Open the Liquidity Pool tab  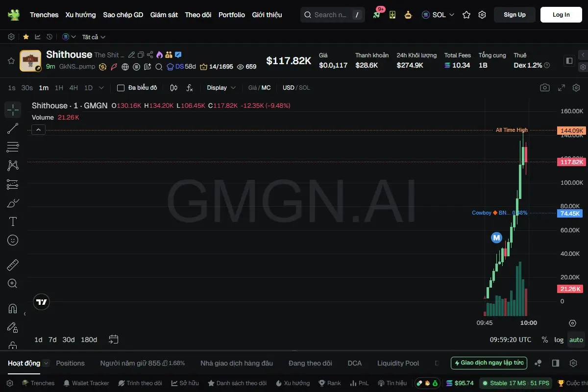(x=398, y=363)
